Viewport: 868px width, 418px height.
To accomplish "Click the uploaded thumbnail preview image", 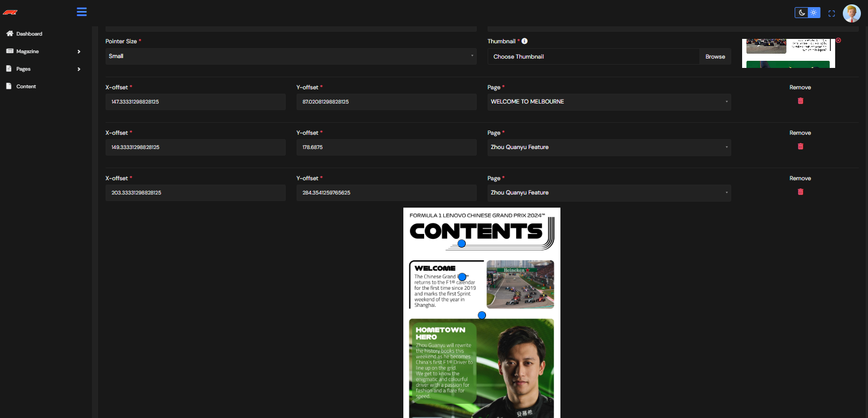I will pos(788,53).
